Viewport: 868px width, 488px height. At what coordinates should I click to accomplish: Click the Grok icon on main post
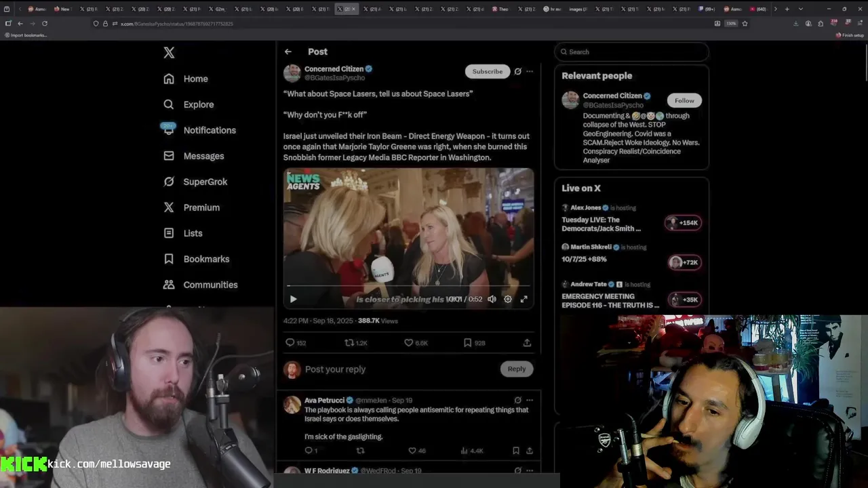coord(518,71)
